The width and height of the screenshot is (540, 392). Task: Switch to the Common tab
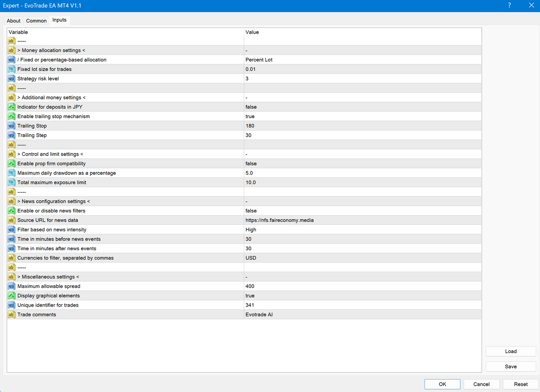point(36,21)
